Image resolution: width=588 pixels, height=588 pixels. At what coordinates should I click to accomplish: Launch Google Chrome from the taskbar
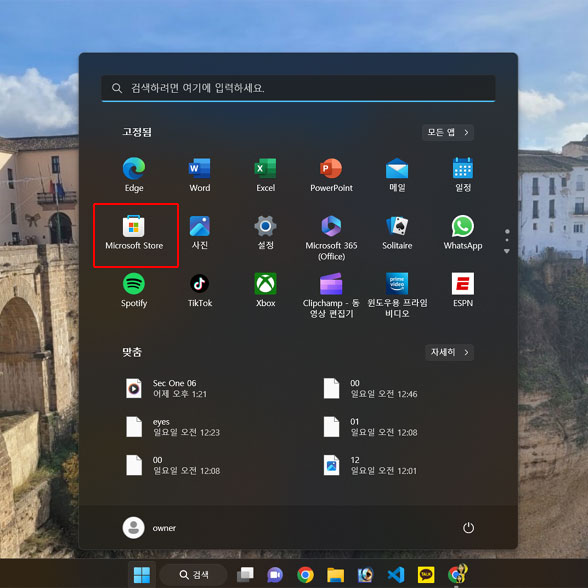[305, 574]
